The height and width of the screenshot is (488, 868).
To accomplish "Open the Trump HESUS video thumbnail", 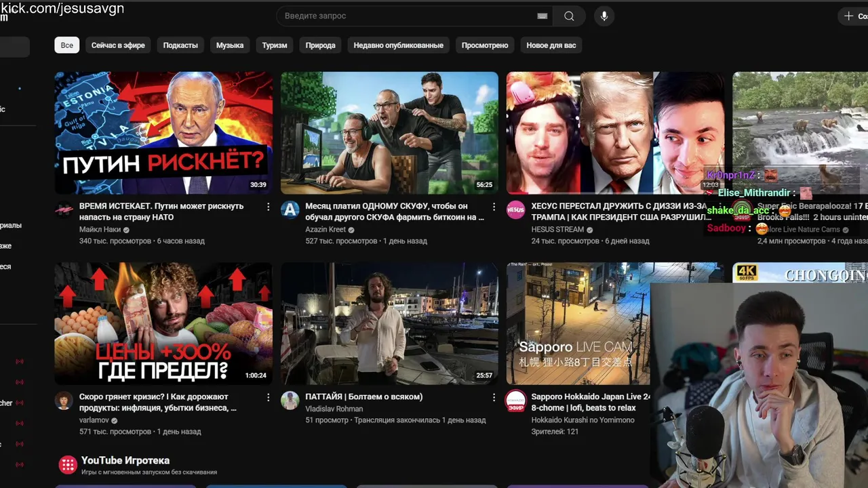I will [x=615, y=133].
